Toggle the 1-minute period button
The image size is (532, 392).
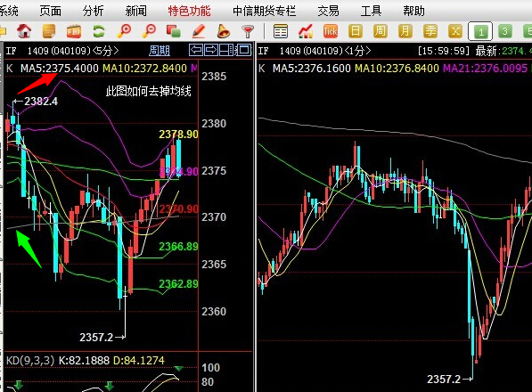pos(480,32)
